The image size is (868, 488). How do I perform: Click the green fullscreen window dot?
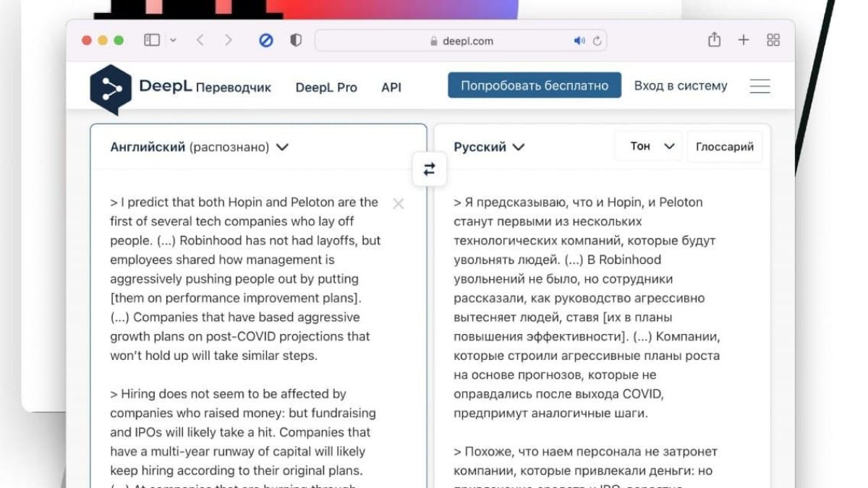pos(119,40)
